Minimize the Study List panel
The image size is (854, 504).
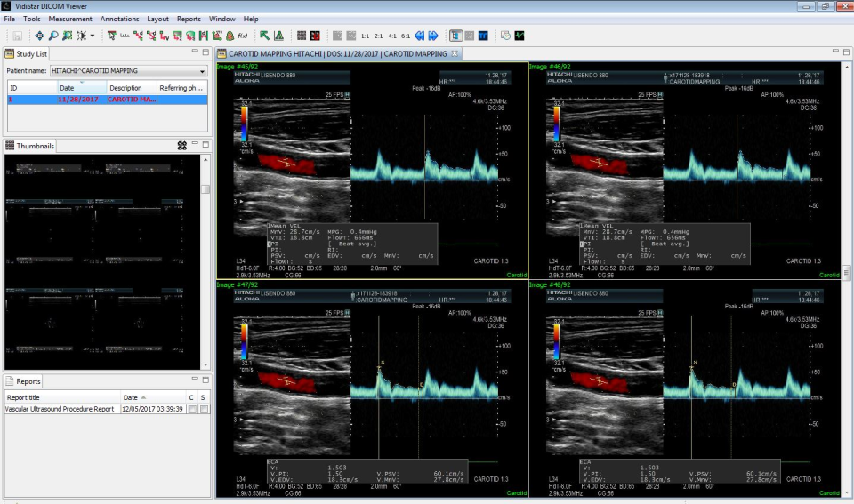pyautogui.click(x=195, y=52)
